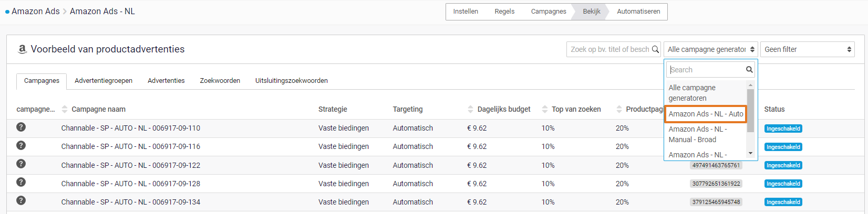Open help icon for campaign 006917-09-128
Image resolution: width=868 pixels, height=214 pixels.
21,182
